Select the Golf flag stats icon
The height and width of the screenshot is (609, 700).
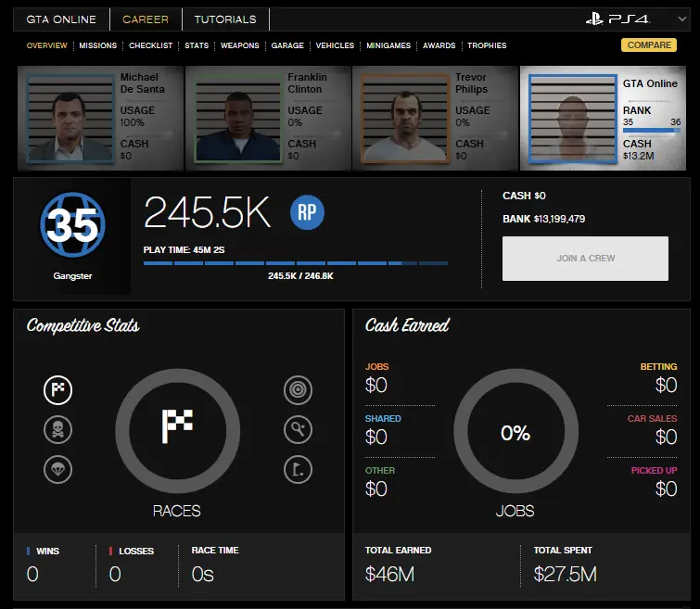pos(298,469)
